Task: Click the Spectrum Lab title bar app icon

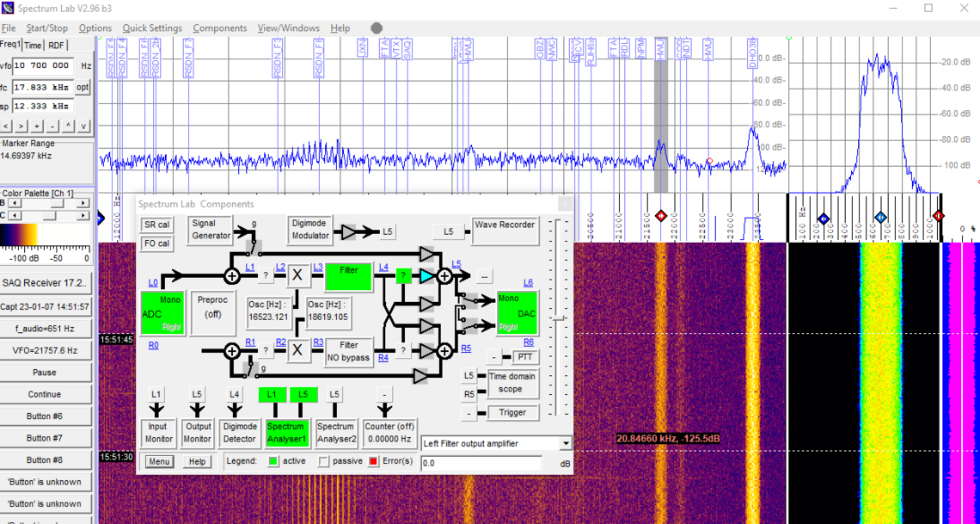Action: [8, 8]
